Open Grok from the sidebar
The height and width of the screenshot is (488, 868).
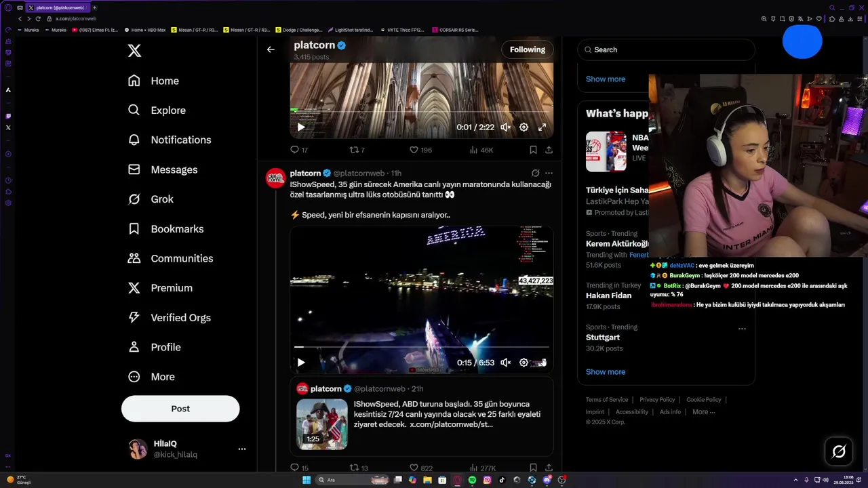click(151, 199)
